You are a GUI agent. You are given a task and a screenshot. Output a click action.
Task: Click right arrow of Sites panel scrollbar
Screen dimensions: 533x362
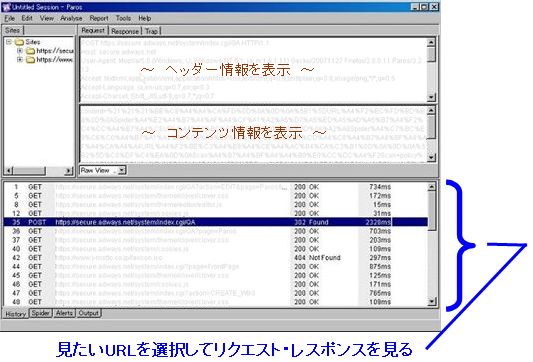point(69,171)
